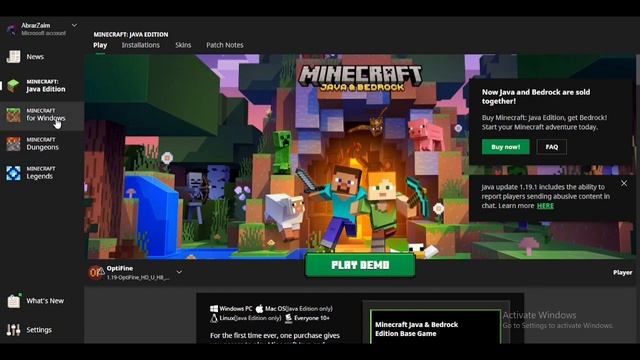Select the Minecraft Java & Bedrock Edition Base Game card
640x360 pixels.
tap(435, 327)
